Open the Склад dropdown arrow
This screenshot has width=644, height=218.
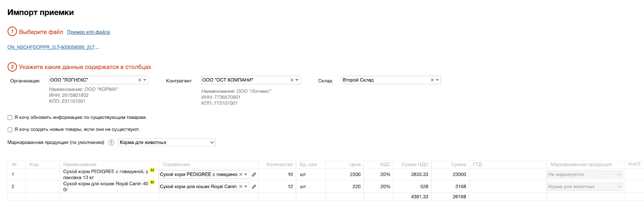click(x=438, y=80)
